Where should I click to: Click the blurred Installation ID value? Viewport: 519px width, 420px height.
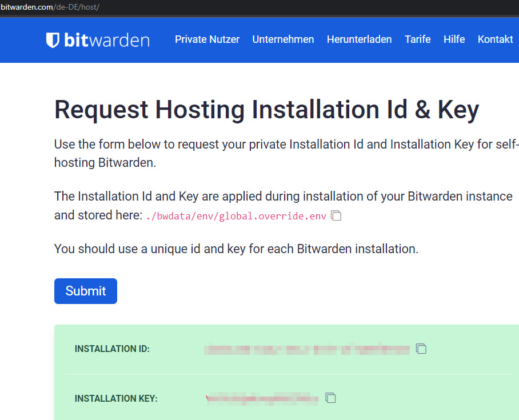(x=308, y=349)
